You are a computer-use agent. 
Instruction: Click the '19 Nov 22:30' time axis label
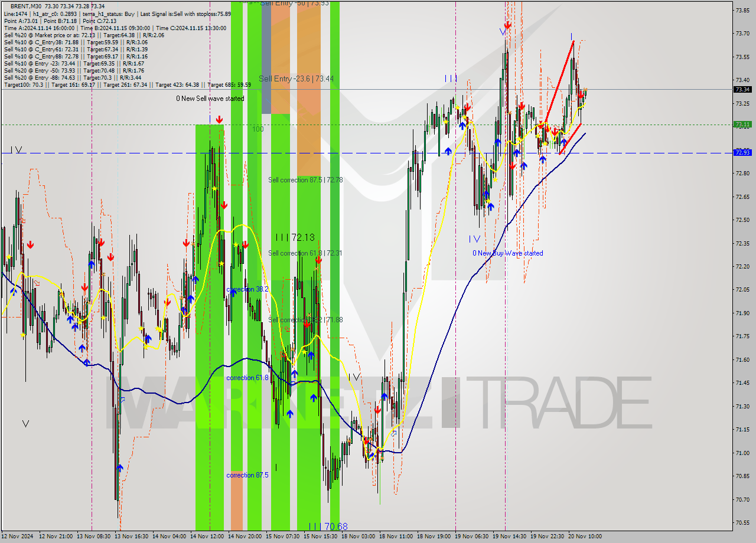coord(548,537)
